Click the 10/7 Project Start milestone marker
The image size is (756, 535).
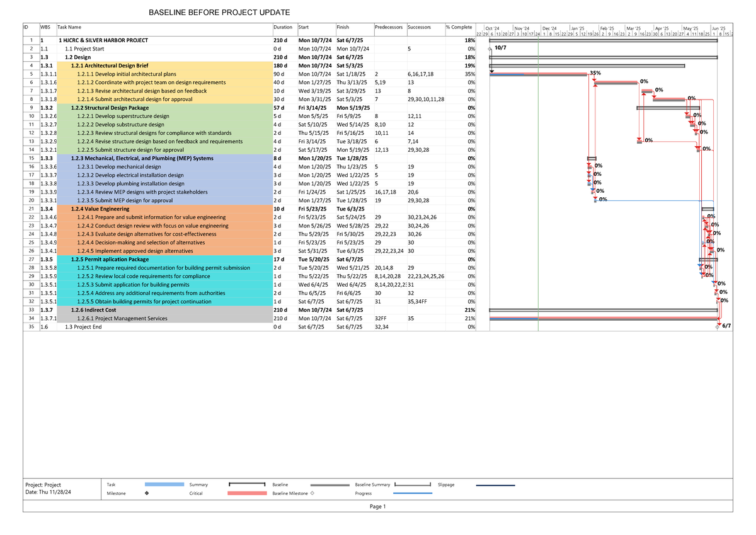click(x=490, y=49)
